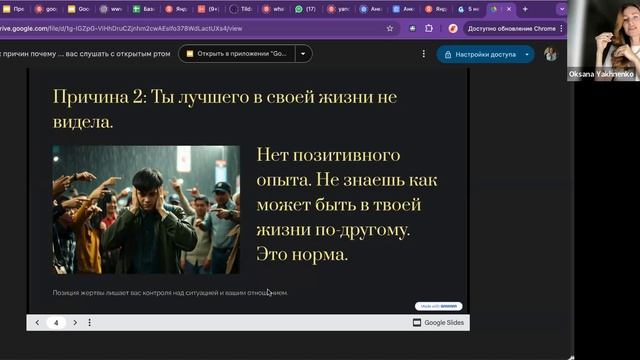Close the active Google Drive tab

509,9
